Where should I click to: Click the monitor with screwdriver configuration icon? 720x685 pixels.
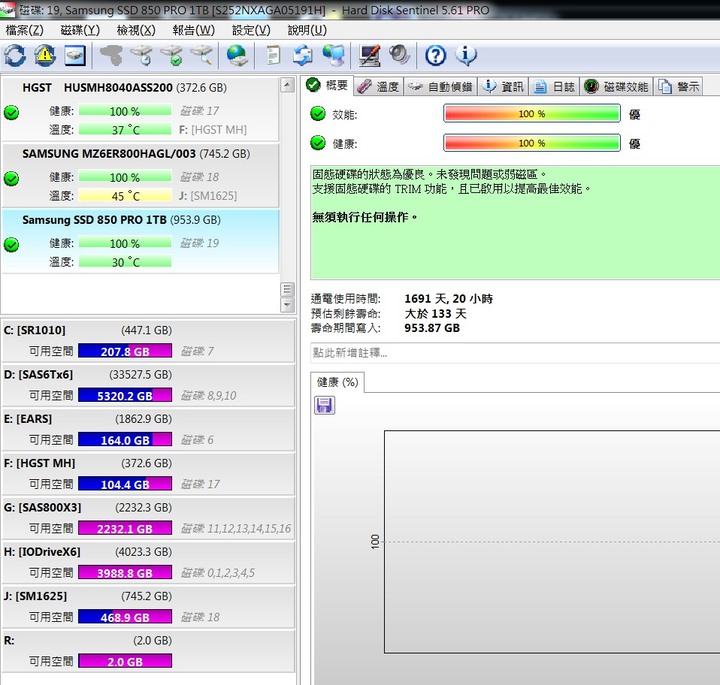(370, 56)
